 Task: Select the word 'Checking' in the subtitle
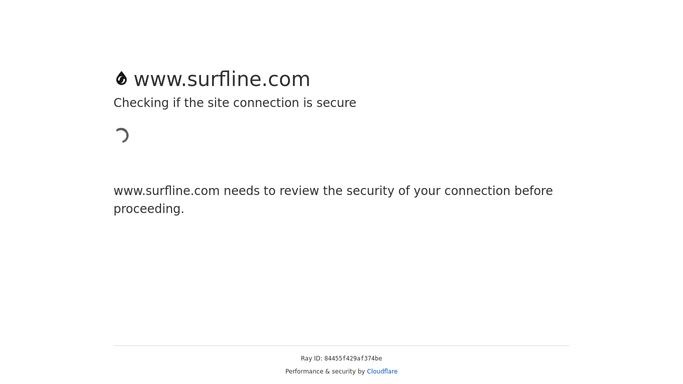[x=141, y=103]
